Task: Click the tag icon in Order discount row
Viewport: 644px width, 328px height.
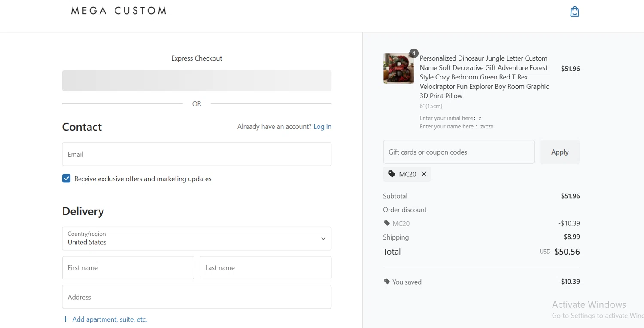Action: click(387, 223)
